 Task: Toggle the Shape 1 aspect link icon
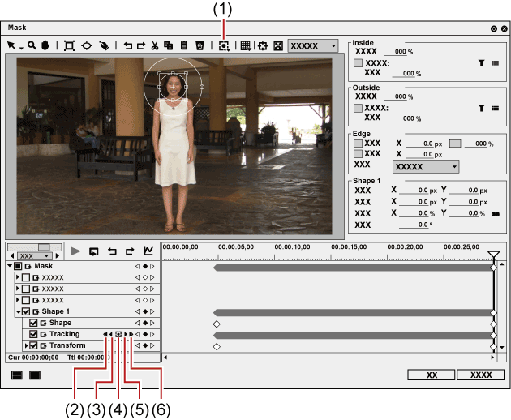[496, 214]
